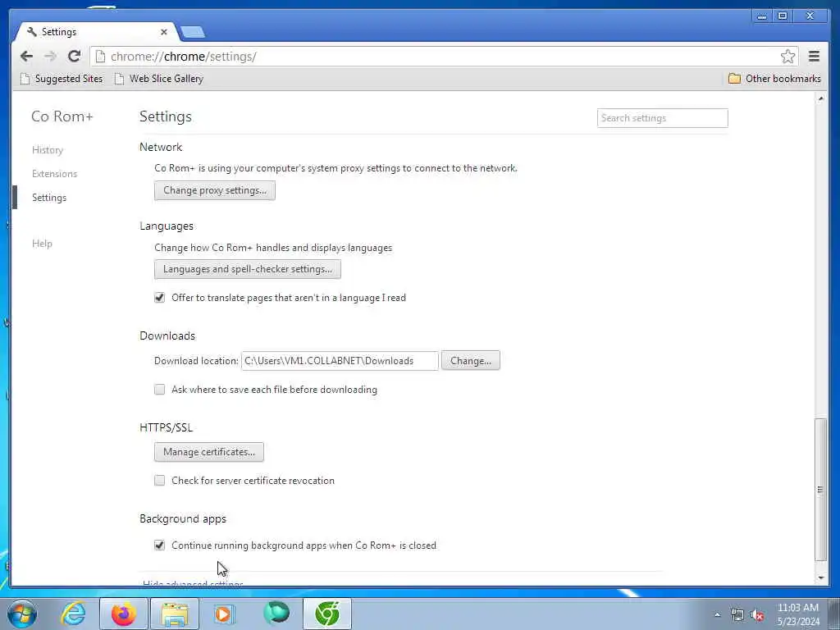Launch Internet Explorer from taskbar

tap(73, 614)
